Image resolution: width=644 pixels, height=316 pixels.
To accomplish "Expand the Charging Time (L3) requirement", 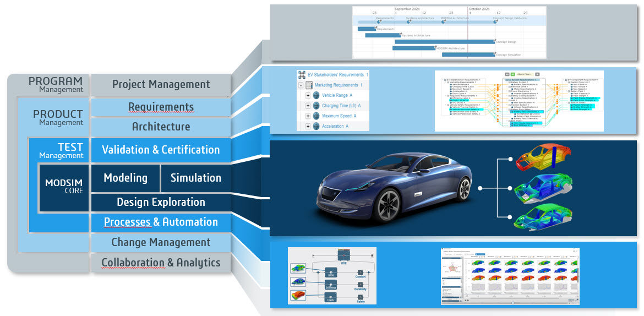I will 308,106.
